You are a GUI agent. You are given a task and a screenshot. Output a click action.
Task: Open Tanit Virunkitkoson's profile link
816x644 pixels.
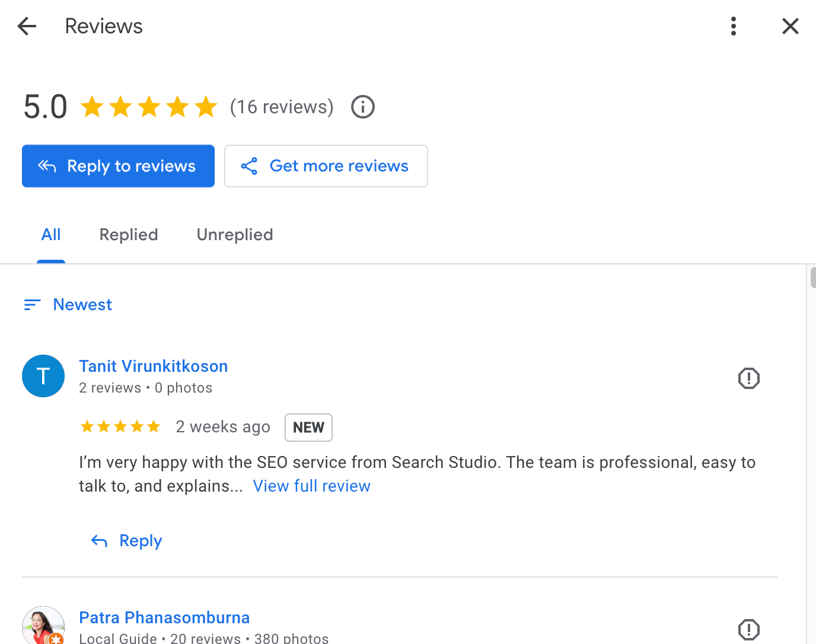click(x=154, y=366)
